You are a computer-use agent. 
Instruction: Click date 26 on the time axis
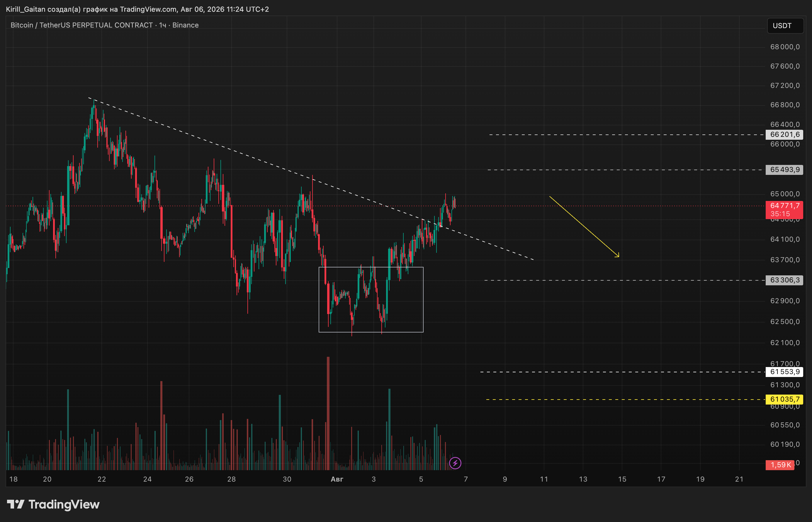(x=189, y=479)
